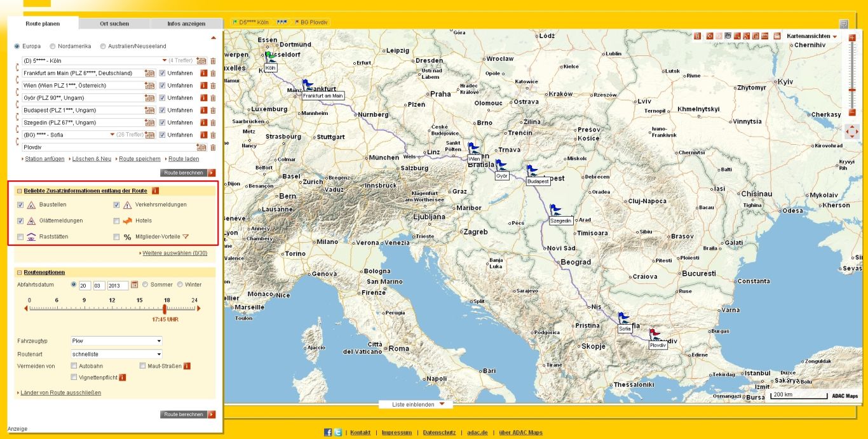Click the Route speichern link

[x=139, y=159]
